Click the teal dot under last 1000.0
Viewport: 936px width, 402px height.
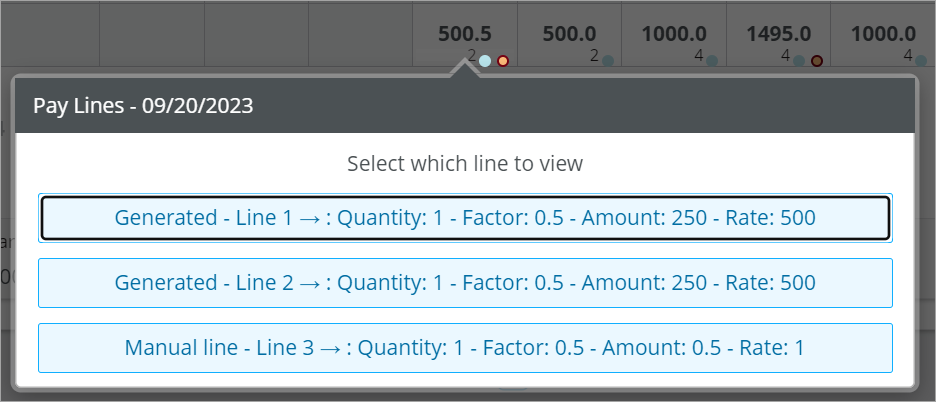click(921, 61)
